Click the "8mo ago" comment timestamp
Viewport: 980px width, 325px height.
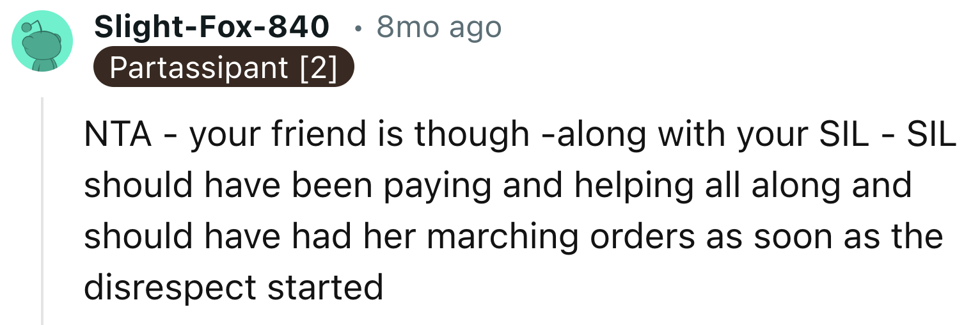439,27
